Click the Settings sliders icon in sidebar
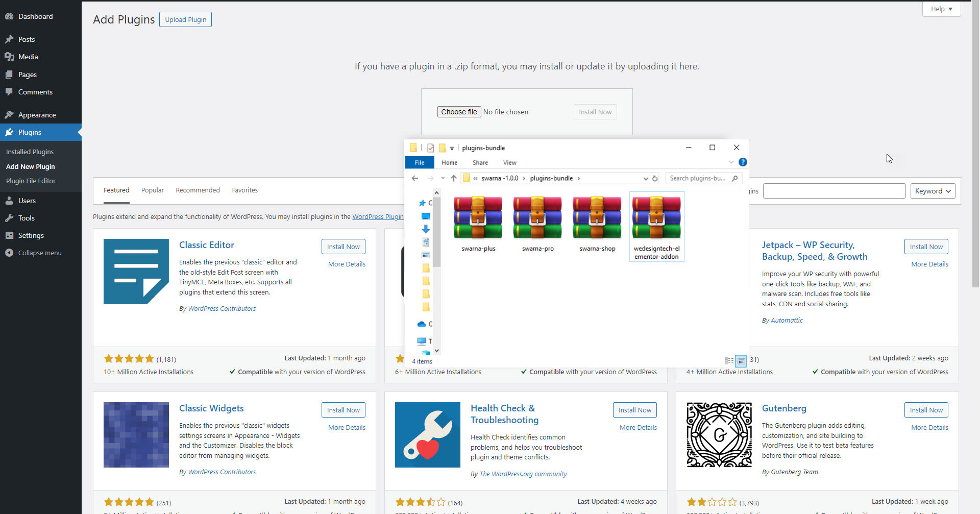Viewport: 980px width, 514px height. click(x=9, y=235)
